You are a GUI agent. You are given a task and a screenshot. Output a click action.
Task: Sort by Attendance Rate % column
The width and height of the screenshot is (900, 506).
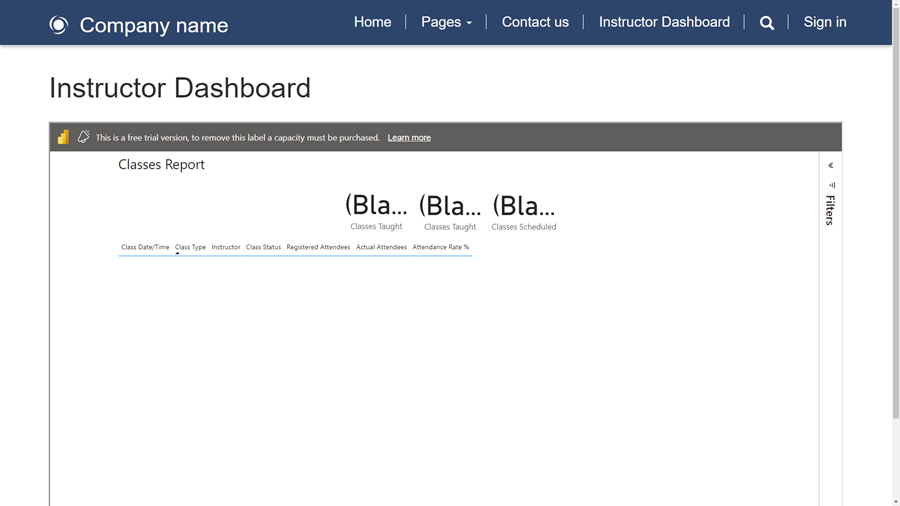[x=441, y=247]
